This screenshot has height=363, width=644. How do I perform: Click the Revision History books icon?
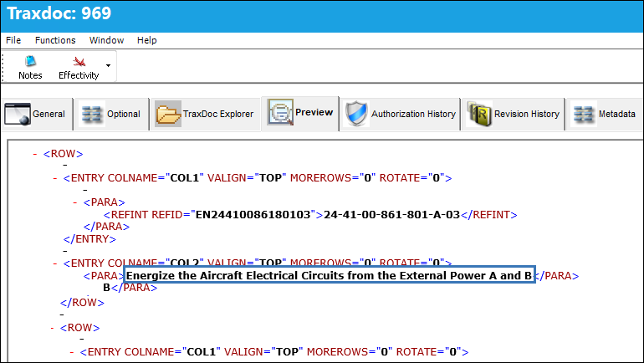pyautogui.click(x=479, y=114)
